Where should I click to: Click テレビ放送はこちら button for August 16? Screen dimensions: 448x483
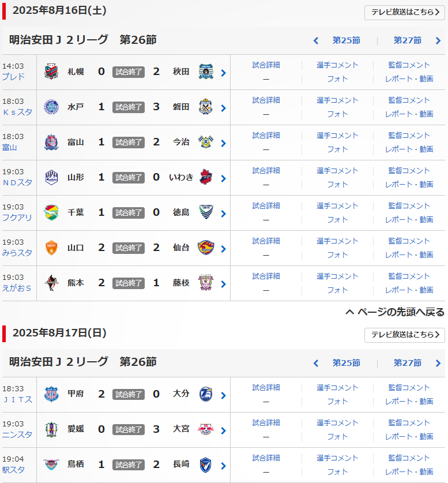pyautogui.click(x=404, y=13)
